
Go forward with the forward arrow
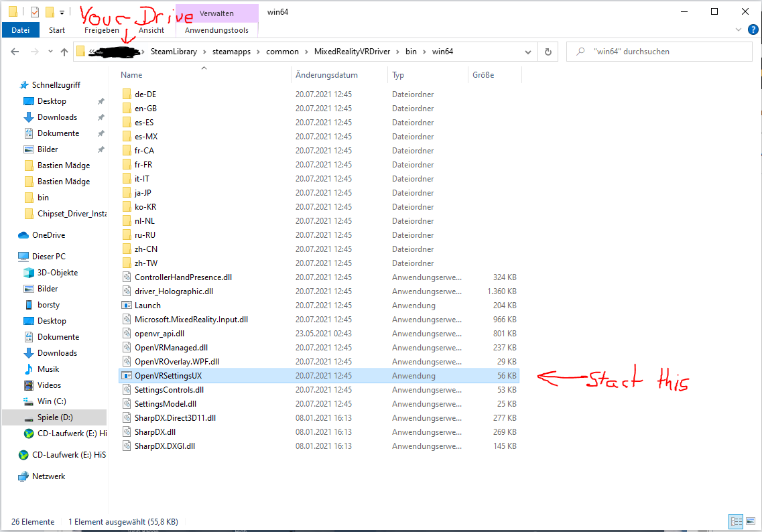pos(34,52)
